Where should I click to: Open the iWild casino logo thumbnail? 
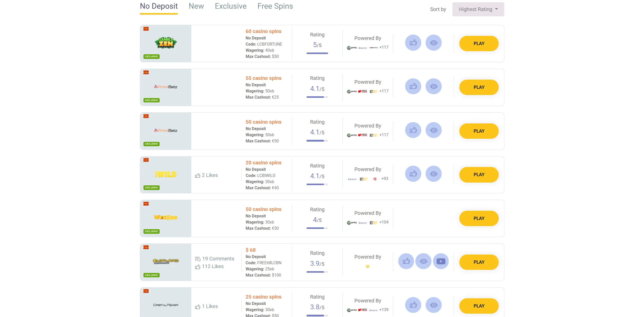pos(166,175)
